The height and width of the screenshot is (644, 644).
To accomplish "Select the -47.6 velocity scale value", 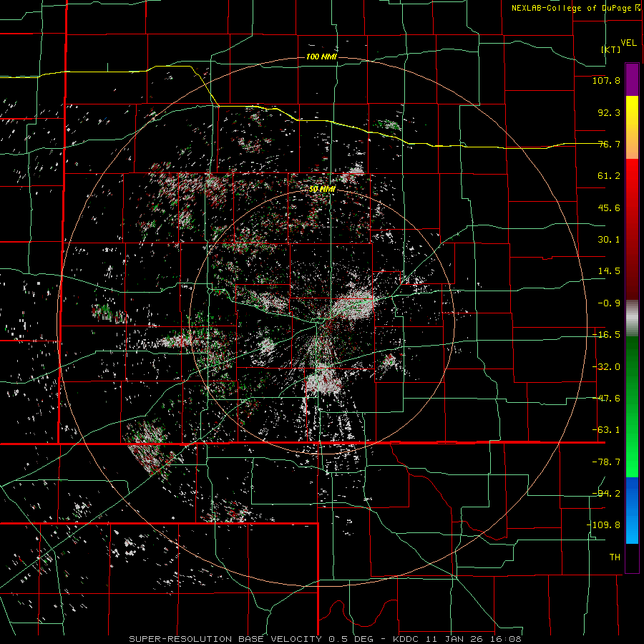I will point(606,399).
